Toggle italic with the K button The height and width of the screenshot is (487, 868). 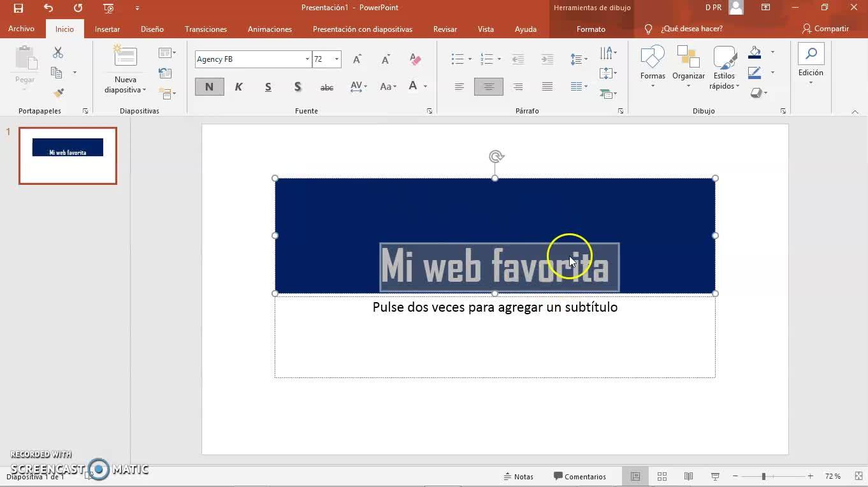tap(239, 87)
